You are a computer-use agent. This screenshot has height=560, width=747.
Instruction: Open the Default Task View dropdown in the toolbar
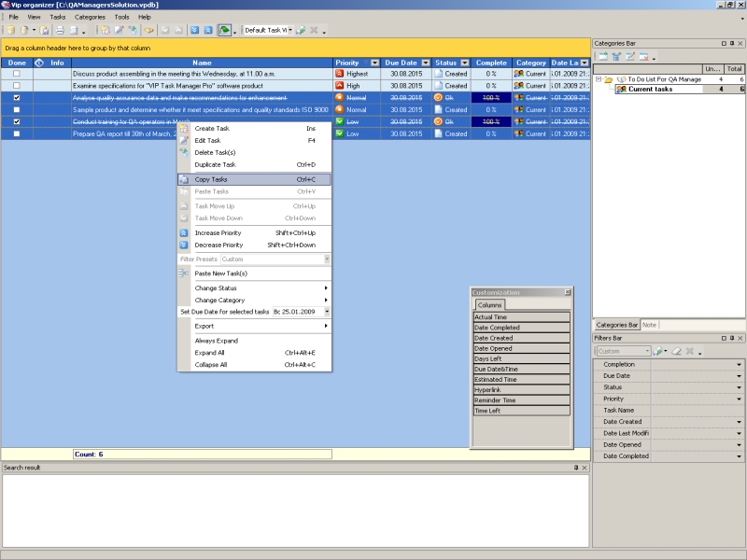tap(290, 30)
